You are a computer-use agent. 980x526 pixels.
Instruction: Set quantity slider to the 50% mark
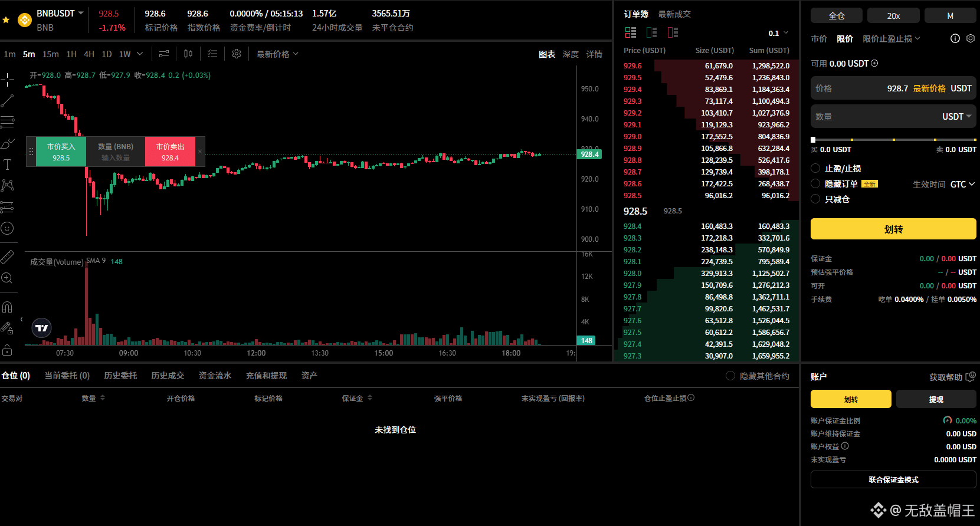(x=894, y=140)
